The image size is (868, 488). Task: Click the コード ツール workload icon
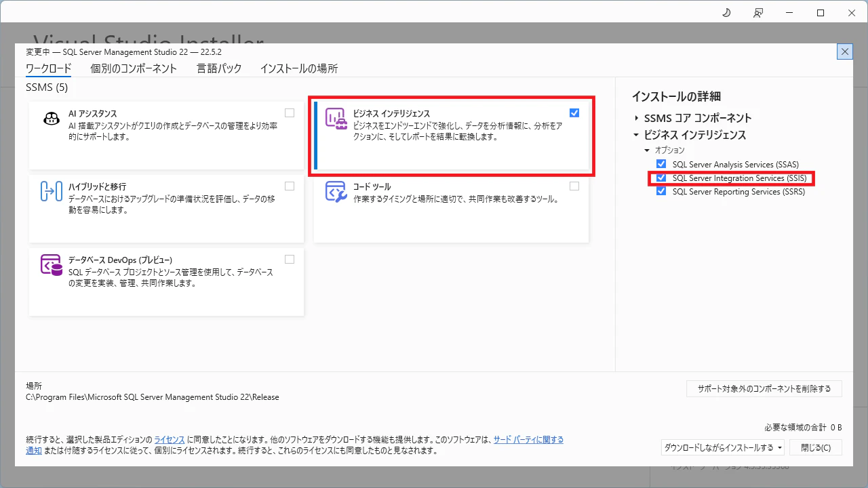click(336, 192)
